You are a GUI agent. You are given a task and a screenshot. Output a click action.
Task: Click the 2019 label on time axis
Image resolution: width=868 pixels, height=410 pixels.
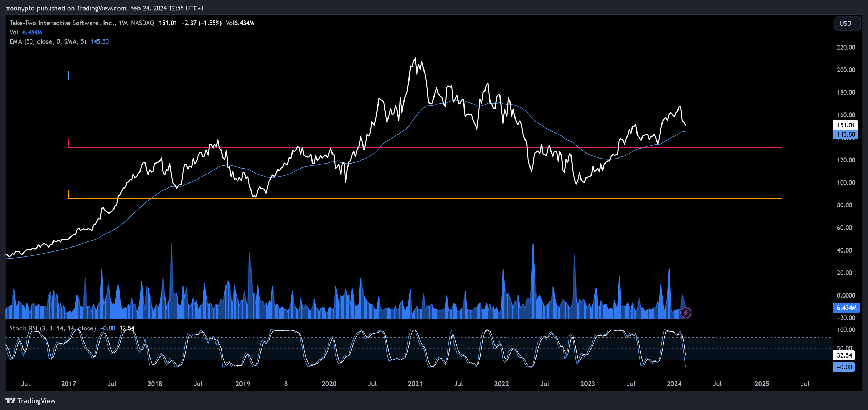pyautogui.click(x=243, y=384)
